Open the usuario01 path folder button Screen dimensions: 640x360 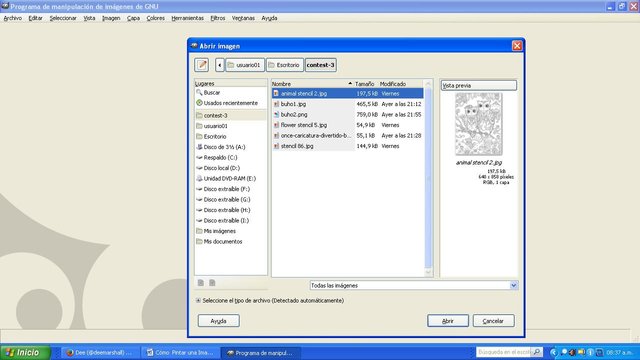[245, 65]
